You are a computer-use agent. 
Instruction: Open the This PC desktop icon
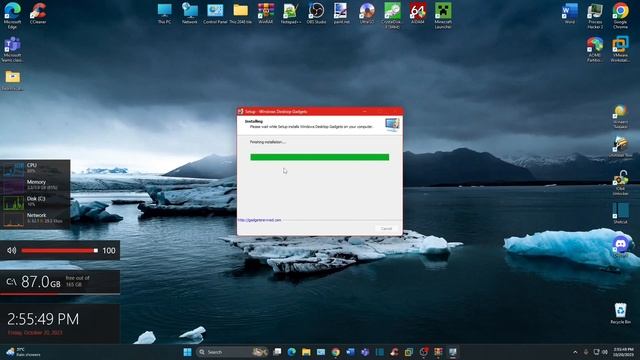click(164, 13)
